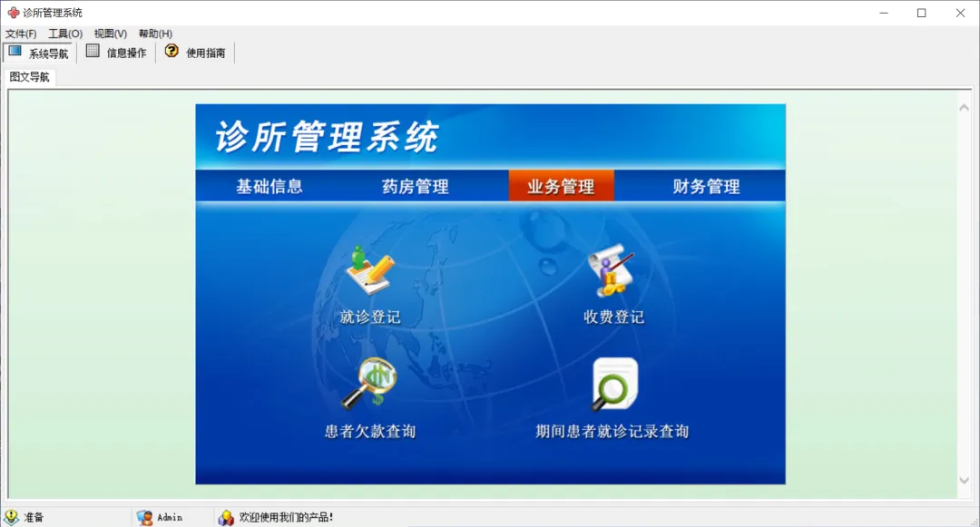Click the 诊所管理系统 banner title
This screenshot has height=527, width=980.
click(x=327, y=137)
